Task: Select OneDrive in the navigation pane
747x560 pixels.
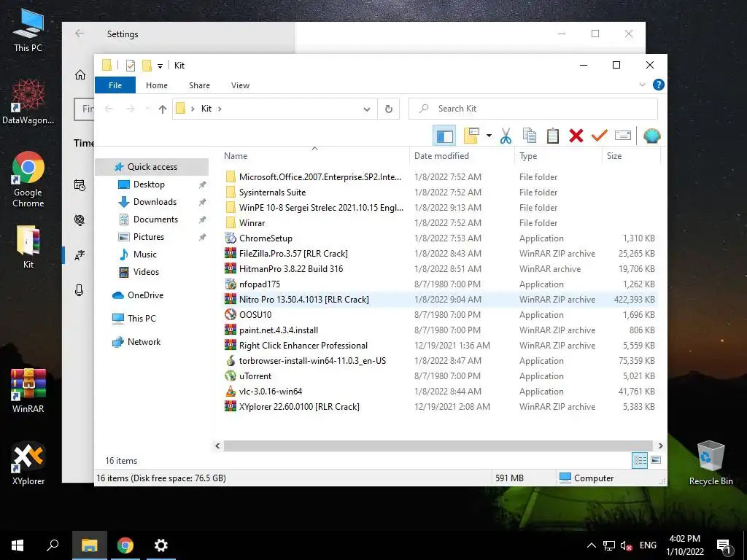Action: pos(145,295)
